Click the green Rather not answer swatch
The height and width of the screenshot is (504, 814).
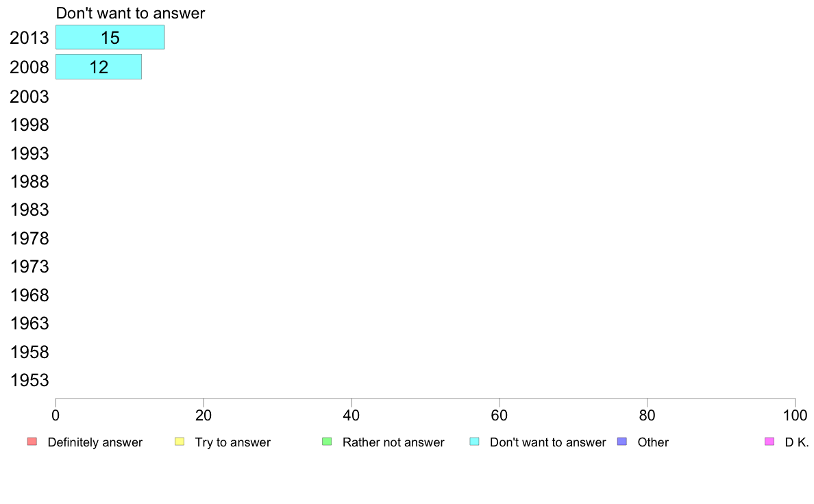(327, 442)
